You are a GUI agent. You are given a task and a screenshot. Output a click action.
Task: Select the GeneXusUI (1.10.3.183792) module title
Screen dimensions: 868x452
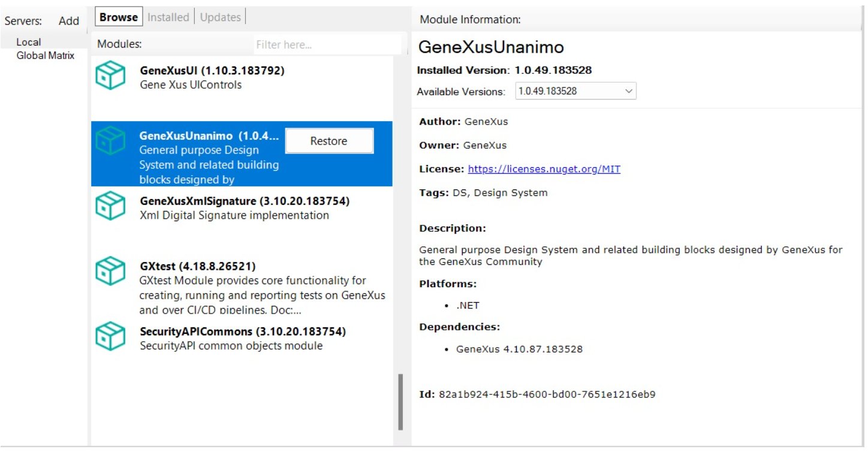pyautogui.click(x=212, y=71)
